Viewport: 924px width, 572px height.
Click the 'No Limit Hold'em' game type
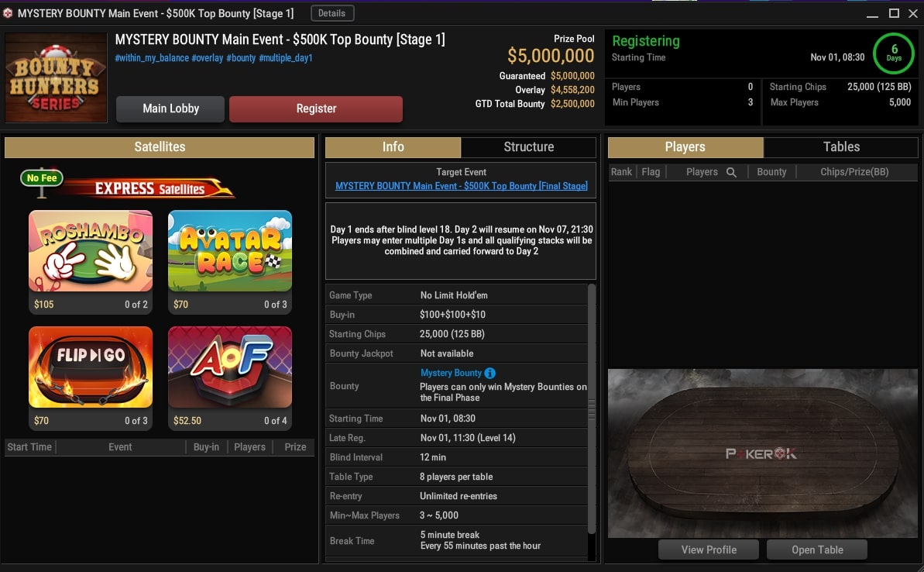454,295
